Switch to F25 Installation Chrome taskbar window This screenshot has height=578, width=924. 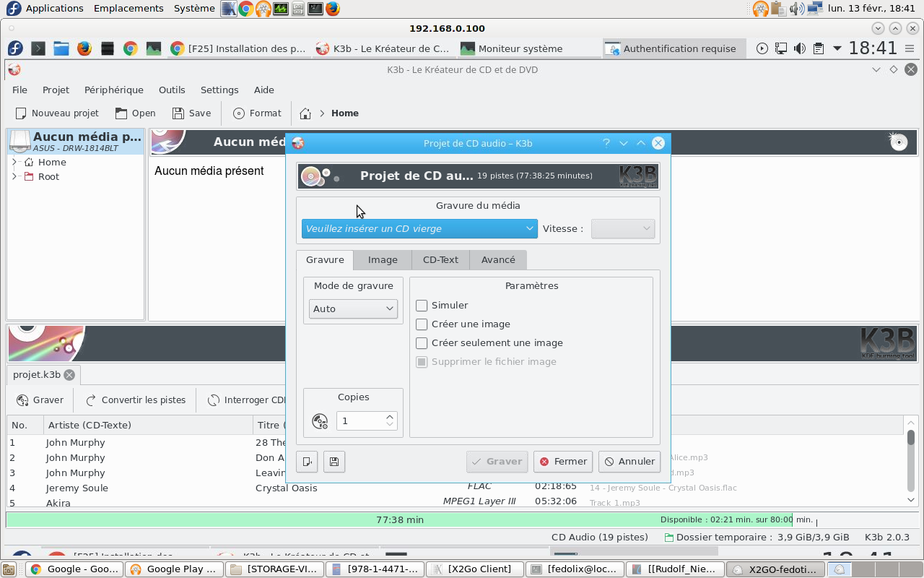point(239,48)
